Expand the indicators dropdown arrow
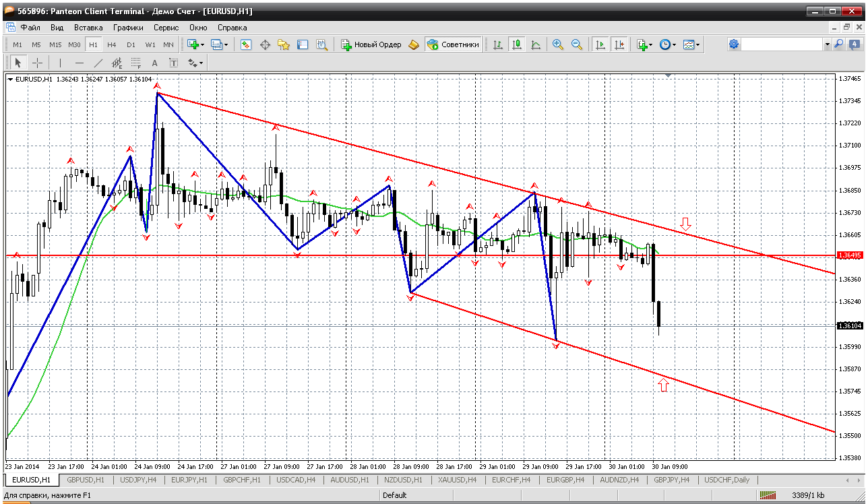 tap(650, 44)
